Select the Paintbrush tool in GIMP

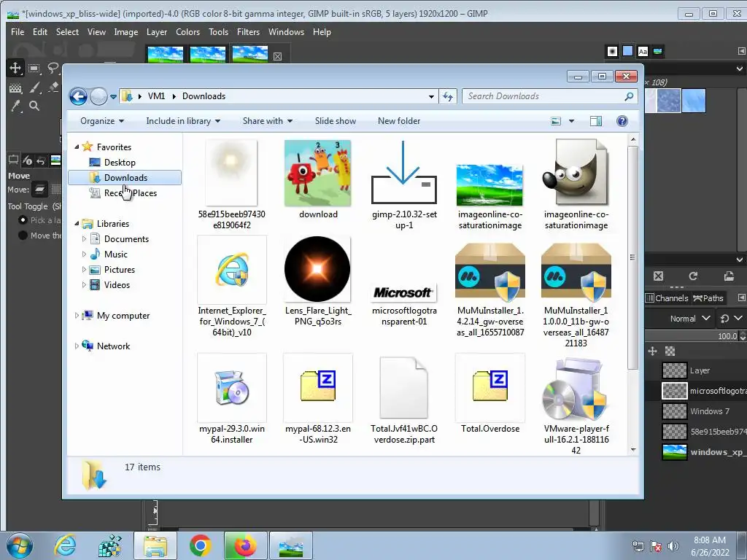click(x=34, y=87)
